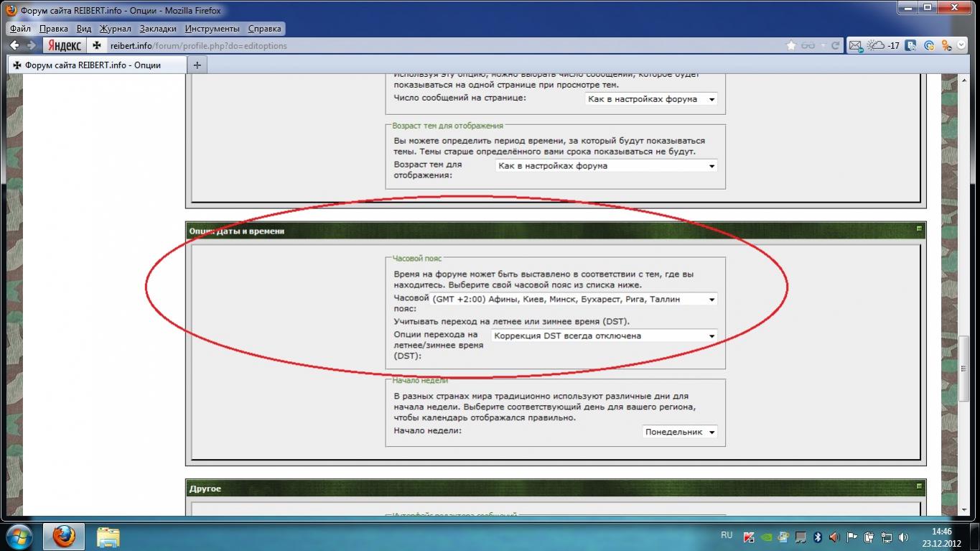Screen dimensions: 980x551
Task: Click the tray icon right of NVIDIA
Action: click(783, 537)
